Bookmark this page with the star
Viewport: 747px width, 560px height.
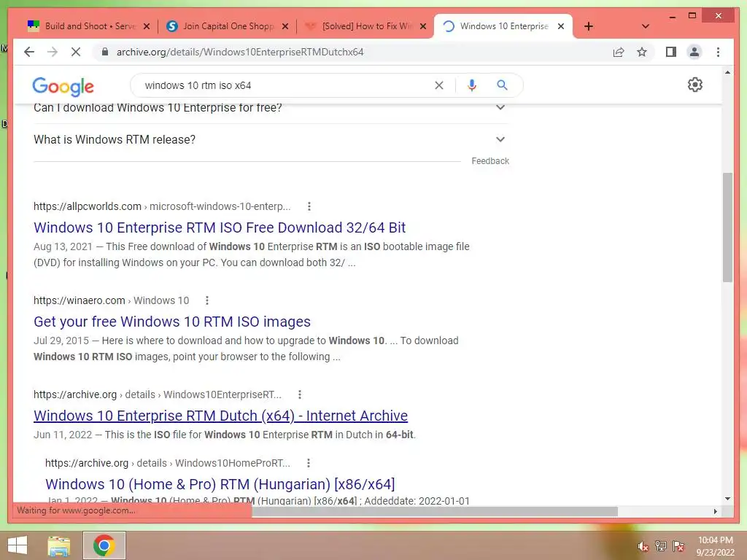coord(642,52)
